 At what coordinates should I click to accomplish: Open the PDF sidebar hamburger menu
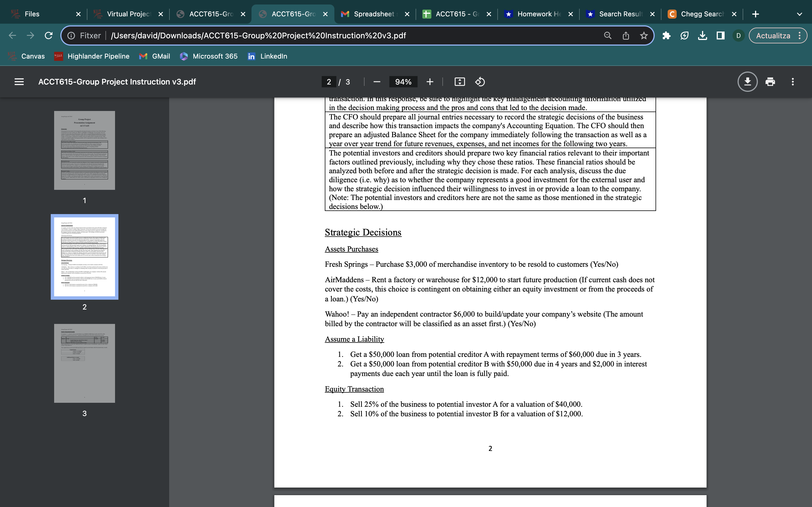[x=19, y=81]
